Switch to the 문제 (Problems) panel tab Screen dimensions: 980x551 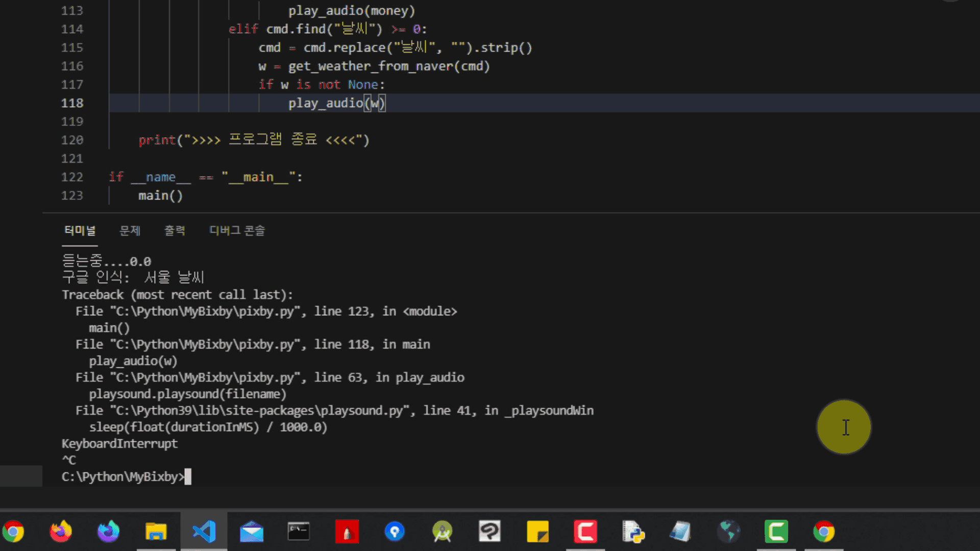pyautogui.click(x=130, y=231)
